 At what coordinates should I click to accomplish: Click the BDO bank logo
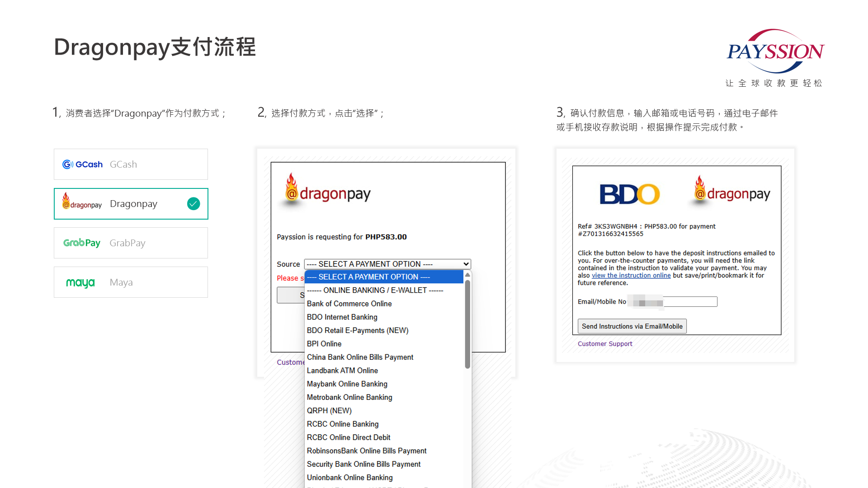[x=630, y=194]
